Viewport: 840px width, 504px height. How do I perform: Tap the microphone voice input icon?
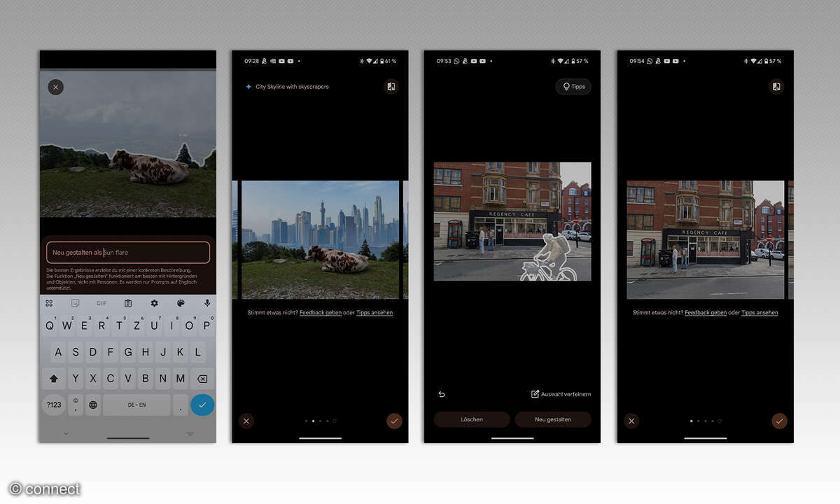(207, 303)
